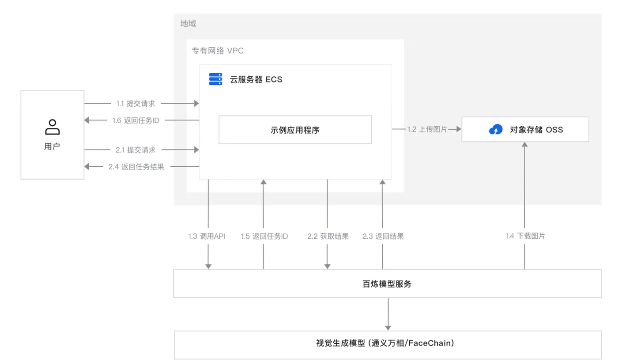Screen dimensions: 618x364
Task: Click the 1.2 上传图片 label
Action: (427, 129)
